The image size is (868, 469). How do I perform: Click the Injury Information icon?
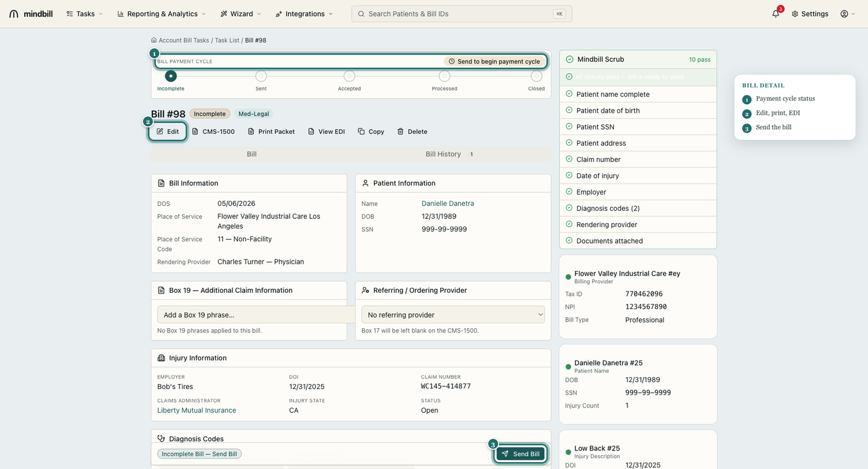[161, 358]
